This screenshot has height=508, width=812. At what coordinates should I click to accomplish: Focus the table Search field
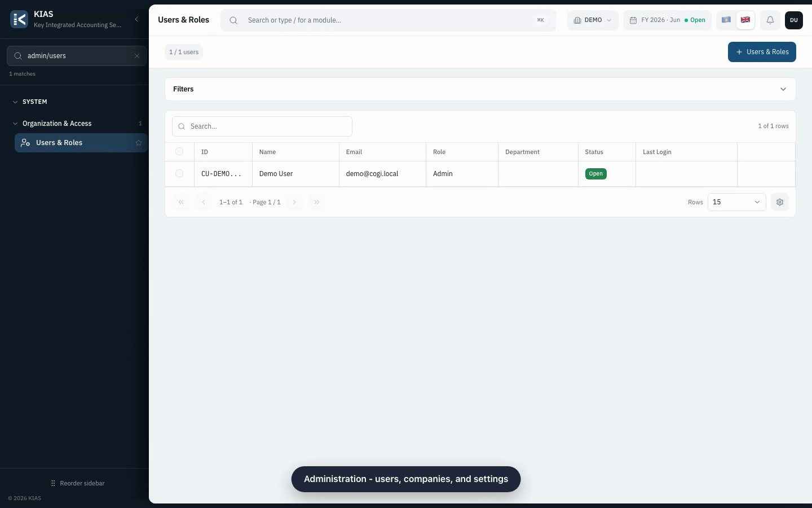(x=262, y=126)
